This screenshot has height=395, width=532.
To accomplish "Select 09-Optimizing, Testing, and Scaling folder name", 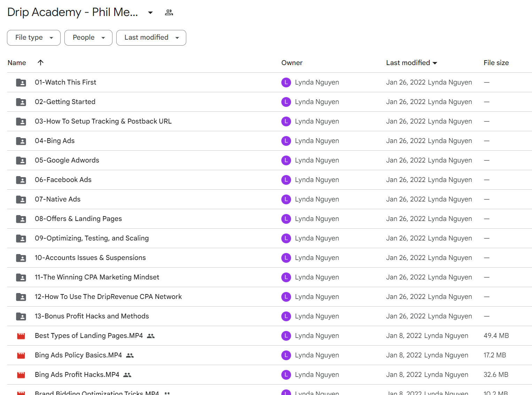I will click(x=92, y=238).
